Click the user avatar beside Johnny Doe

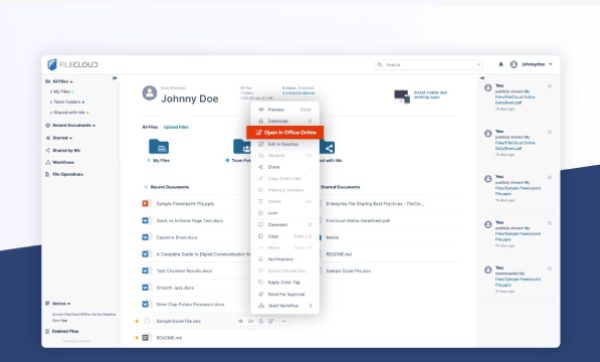click(150, 93)
